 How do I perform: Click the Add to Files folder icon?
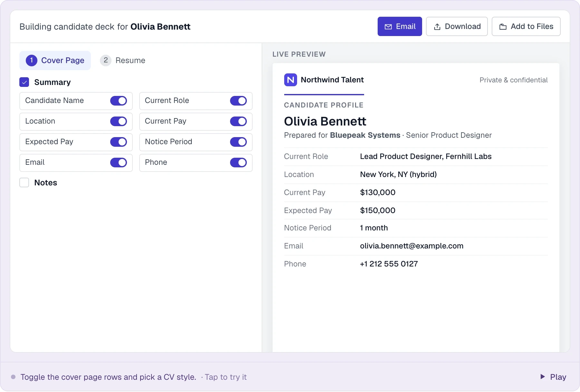tap(503, 27)
